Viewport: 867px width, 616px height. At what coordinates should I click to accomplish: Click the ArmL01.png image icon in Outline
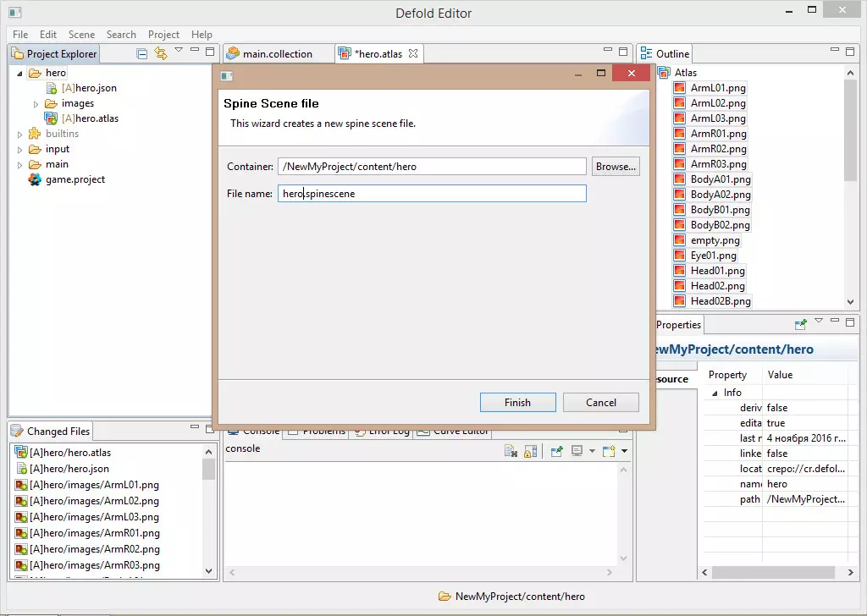click(x=679, y=88)
